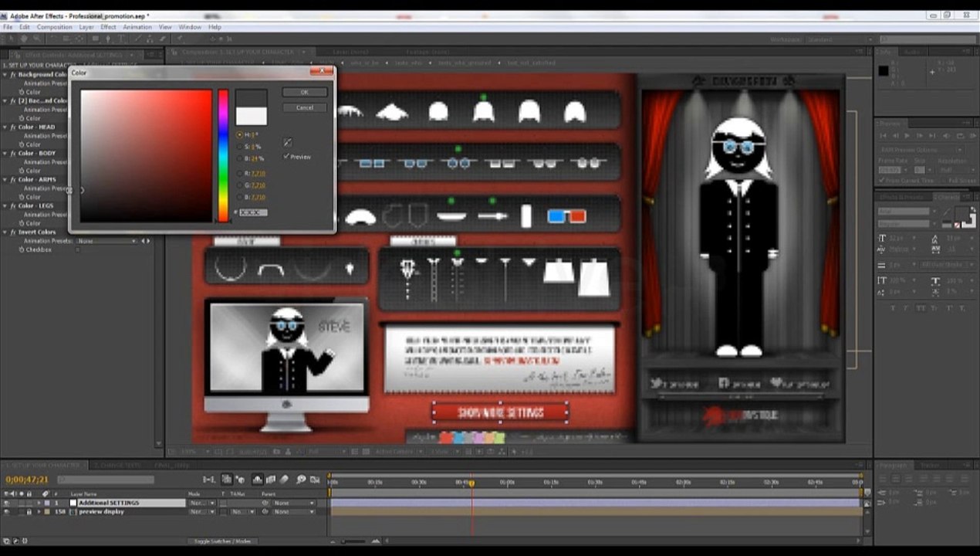Select the Zoom tool in the toolbar
The width and height of the screenshot is (980, 556).
click(x=37, y=39)
